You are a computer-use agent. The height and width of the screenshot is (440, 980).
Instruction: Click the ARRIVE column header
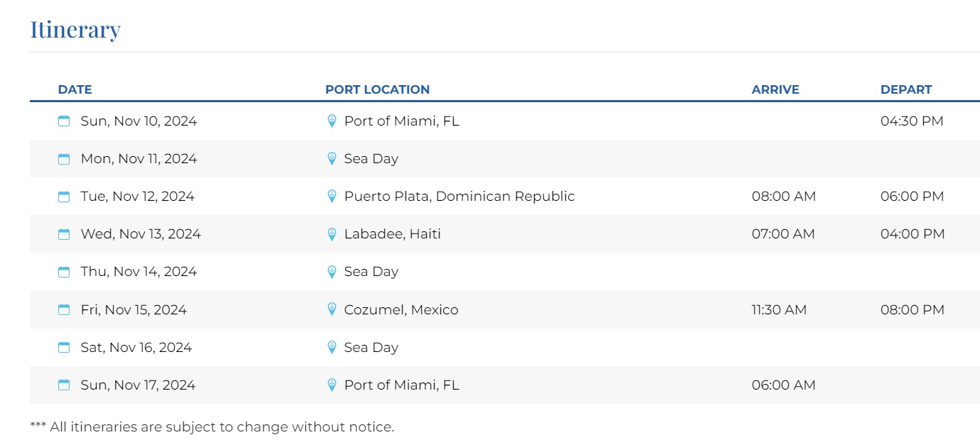775,89
